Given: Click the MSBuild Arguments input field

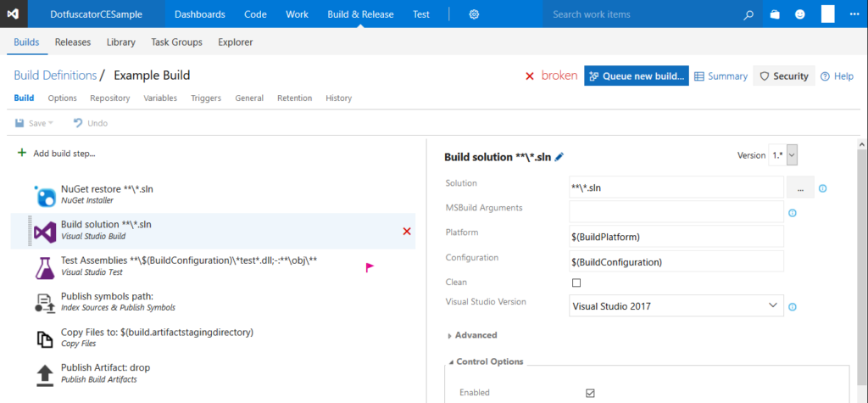Looking at the screenshot, I should (676, 211).
